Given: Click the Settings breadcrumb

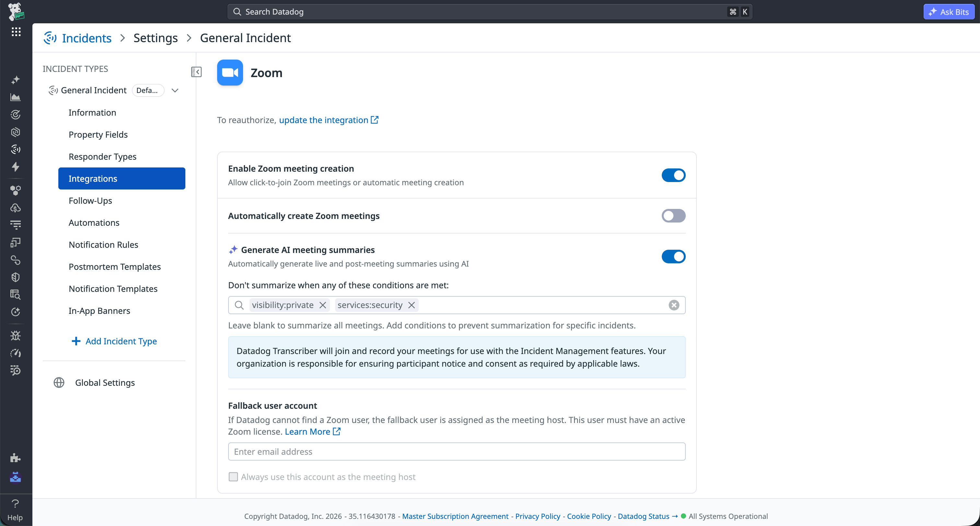Looking at the screenshot, I should point(156,38).
